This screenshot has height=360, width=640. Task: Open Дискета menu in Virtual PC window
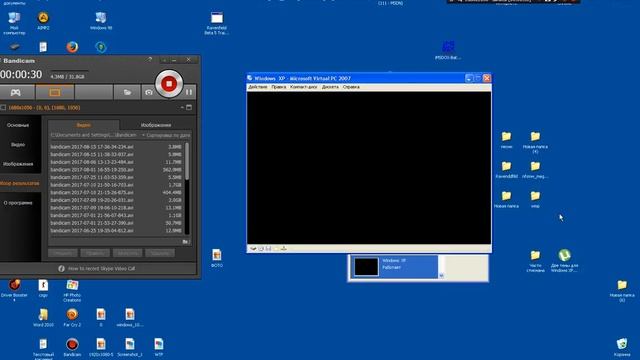pos(330,87)
